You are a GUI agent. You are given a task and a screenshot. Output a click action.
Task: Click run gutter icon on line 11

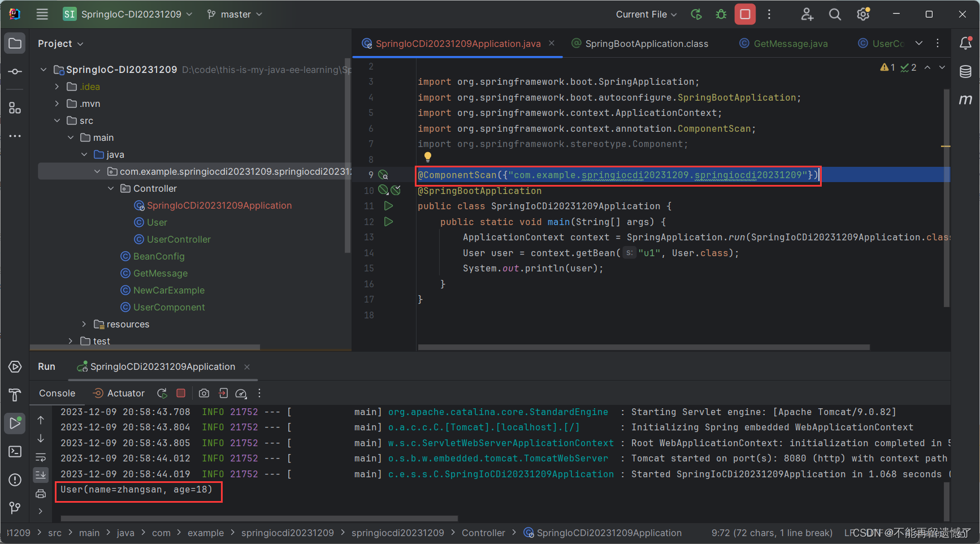[388, 206]
